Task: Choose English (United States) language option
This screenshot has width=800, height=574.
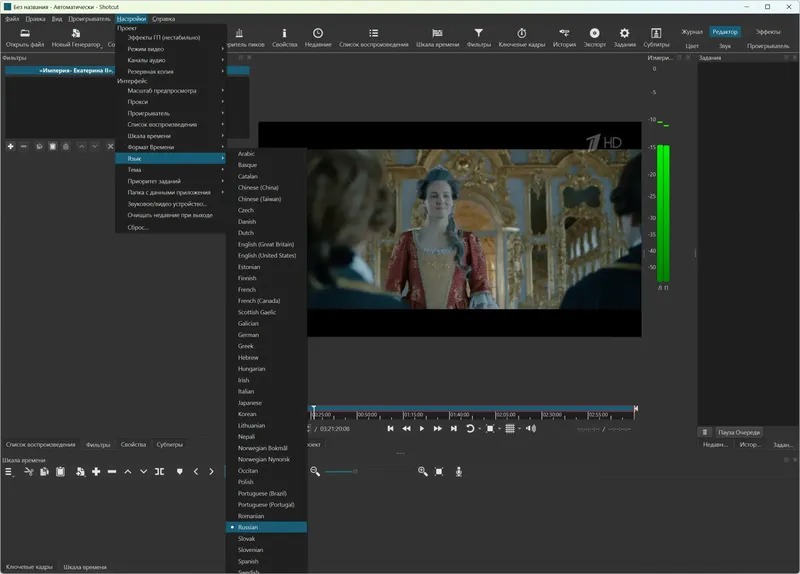Action: coord(267,255)
